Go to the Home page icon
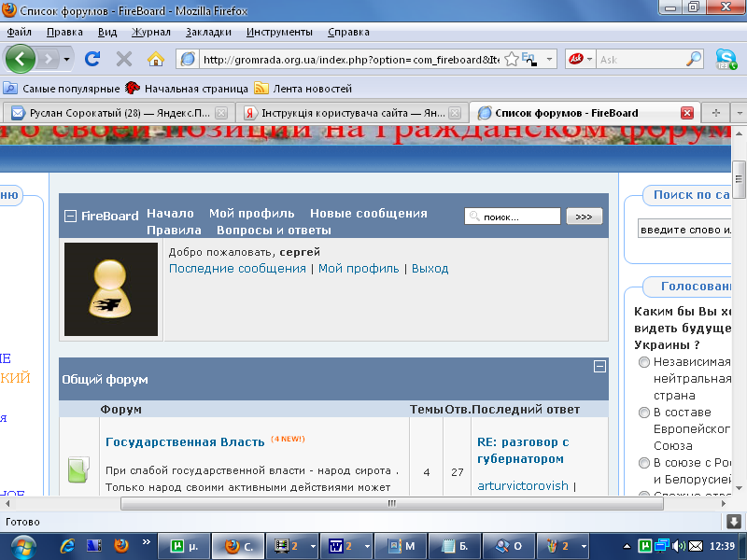 pyautogui.click(x=156, y=59)
